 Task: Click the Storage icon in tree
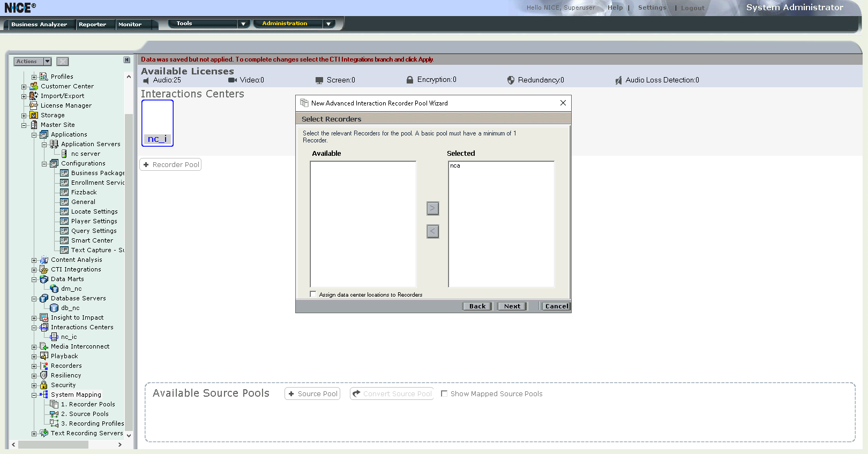click(34, 115)
